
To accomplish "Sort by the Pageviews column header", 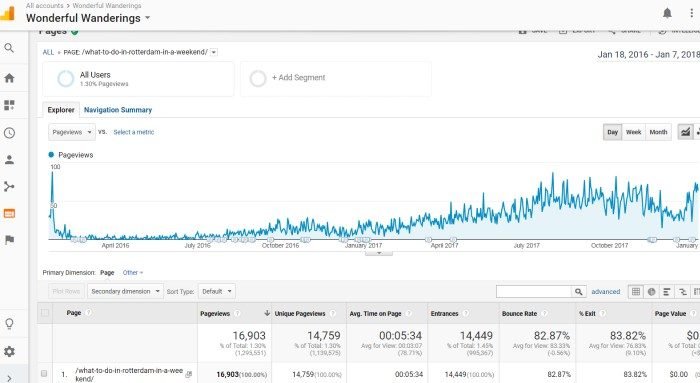I will click(215, 313).
